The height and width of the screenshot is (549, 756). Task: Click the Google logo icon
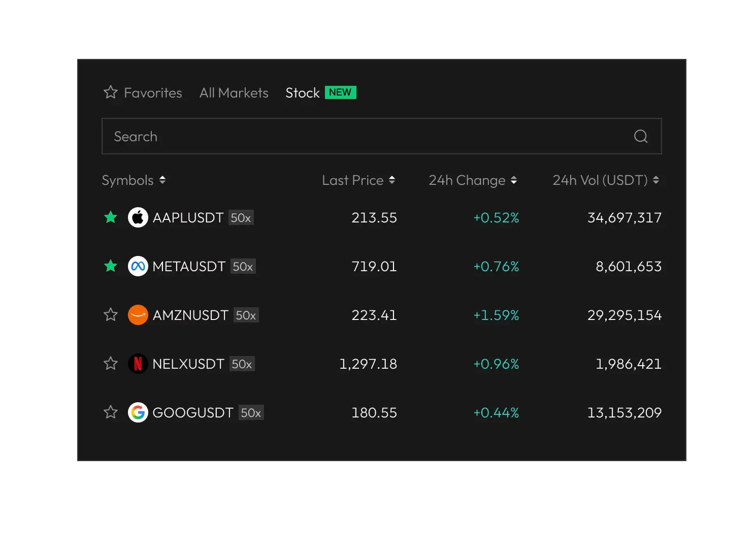point(138,412)
